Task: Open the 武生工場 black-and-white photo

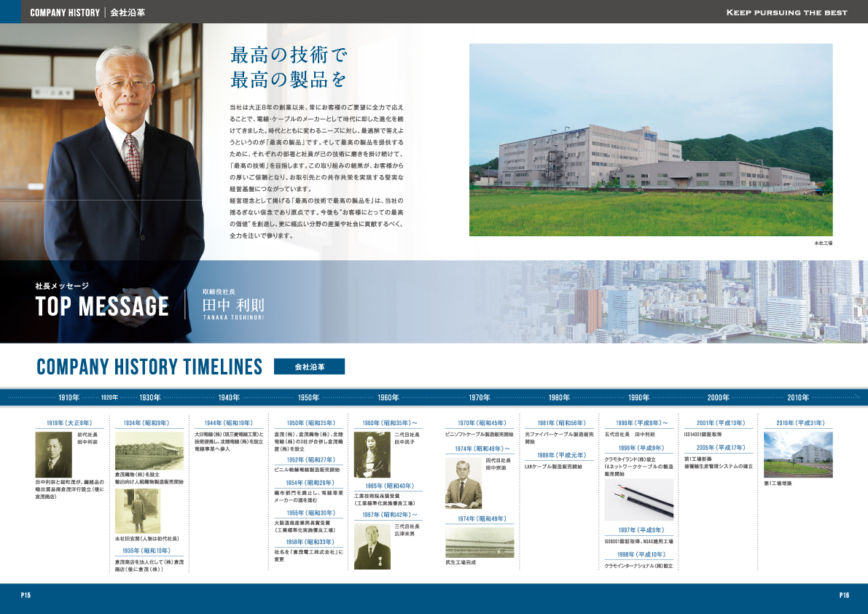Action: [480, 542]
